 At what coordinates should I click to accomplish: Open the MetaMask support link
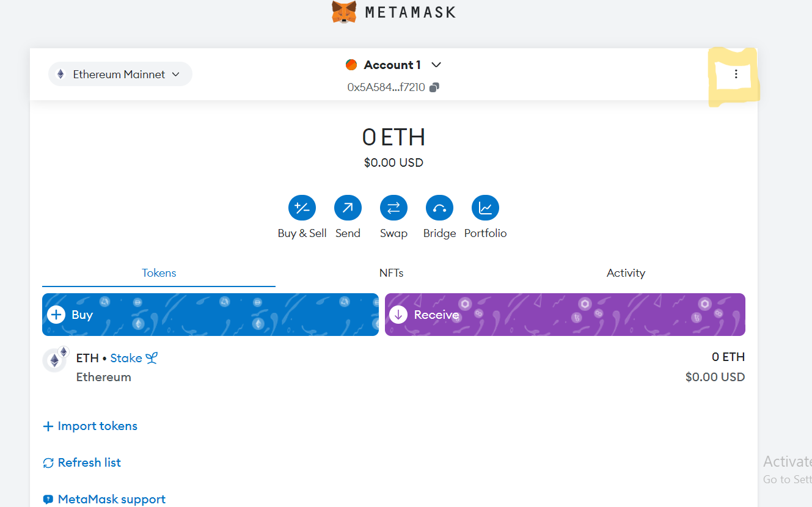tap(112, 500)
